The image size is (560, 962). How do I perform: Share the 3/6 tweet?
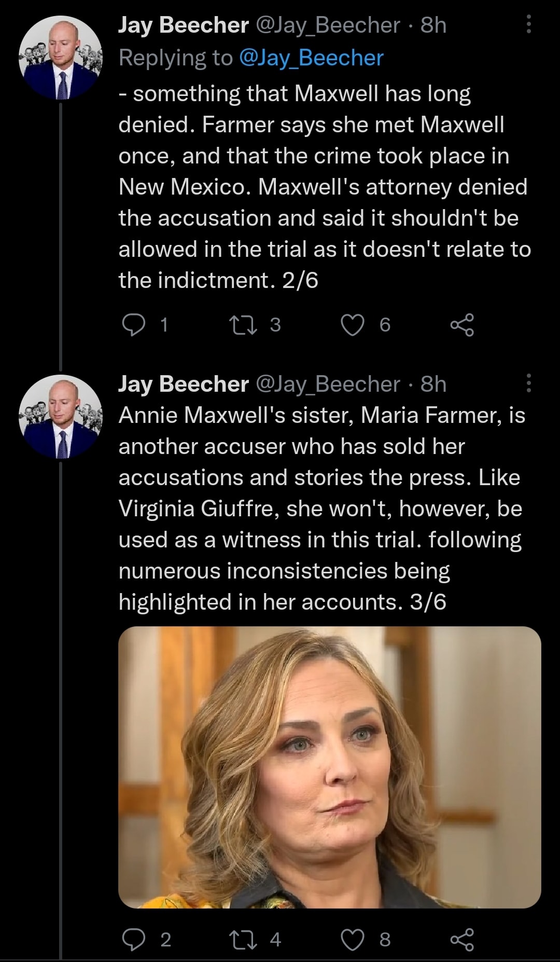[x=462, y=940]
